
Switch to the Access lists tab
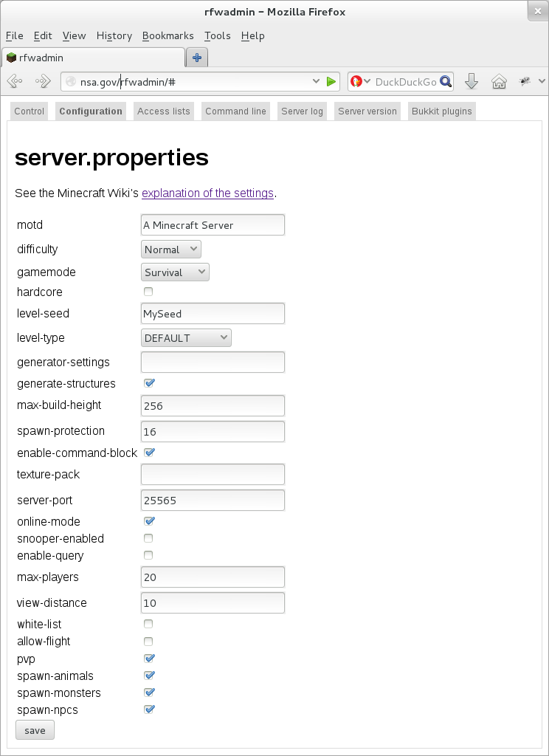[164, 111]
